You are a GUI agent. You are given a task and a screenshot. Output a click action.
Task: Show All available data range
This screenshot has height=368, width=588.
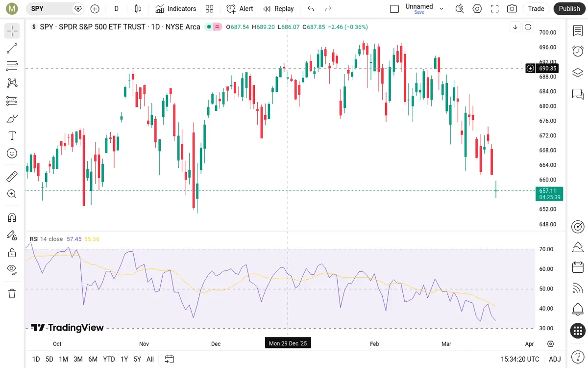point(150,359)
